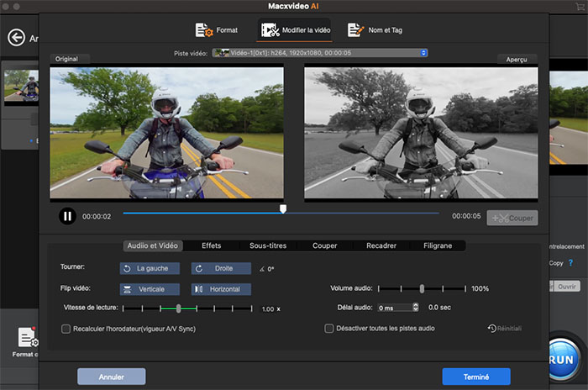Screen dimensions: 588x390
Task: Click the scissors Couper button
Action: [x=512, y=218]
